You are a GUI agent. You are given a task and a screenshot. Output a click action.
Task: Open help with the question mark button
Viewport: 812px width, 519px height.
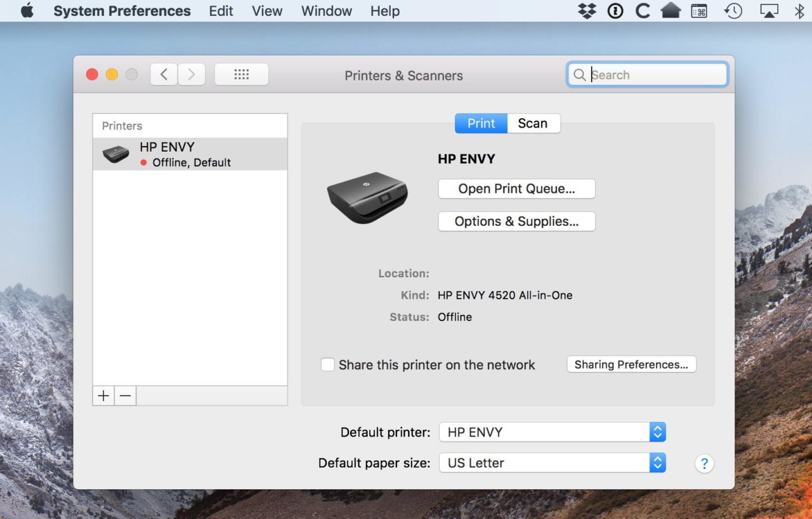[704, 463]
